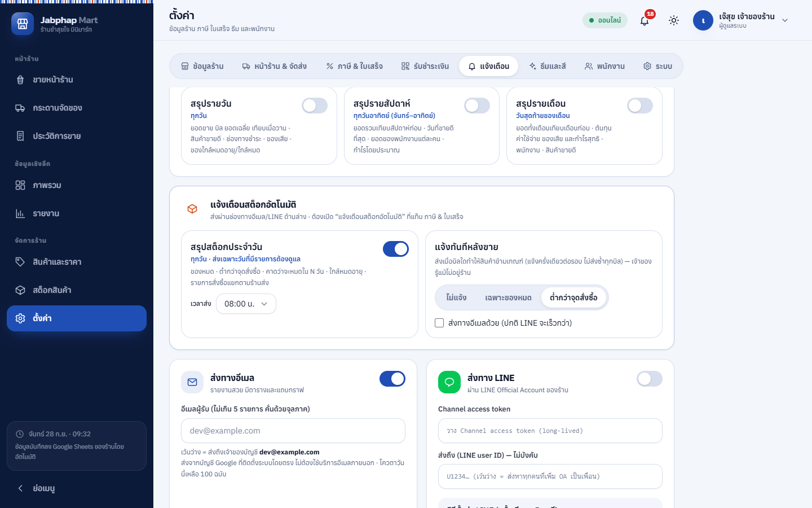Click the อีเมลผู้รับ input field
Viewport: 812px width, 508px height.
293,431
